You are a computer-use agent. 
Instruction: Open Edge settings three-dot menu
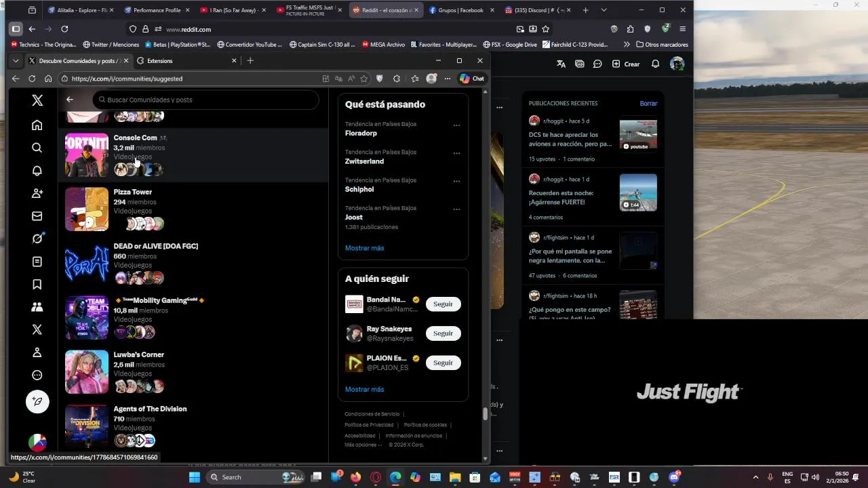(448, 79)
